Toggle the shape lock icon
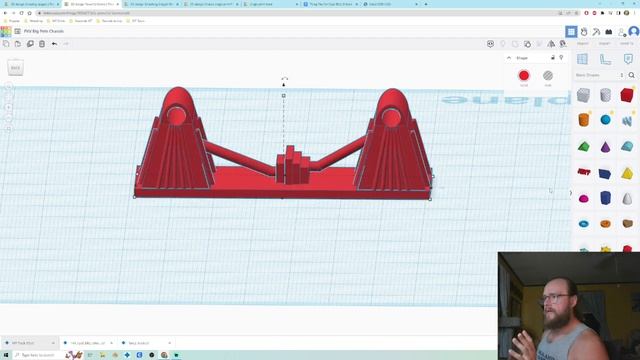Screen dimensions: 640x360 pos(553,58)
